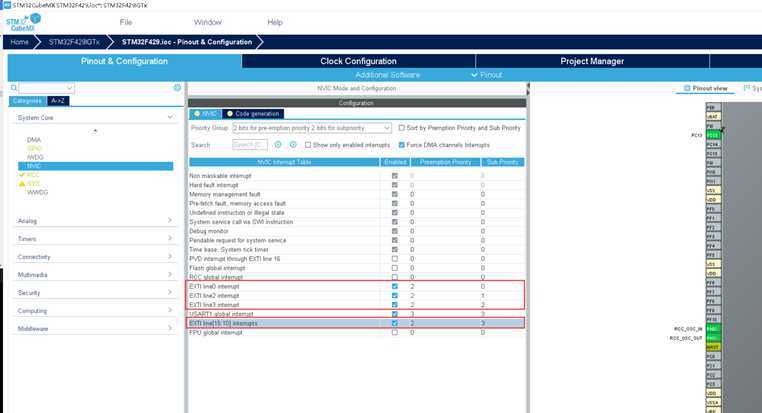Viewport: 762px width, 413px height.
Task: Select the RCC_OSC_OUT green pin
Action: point(713,338)
